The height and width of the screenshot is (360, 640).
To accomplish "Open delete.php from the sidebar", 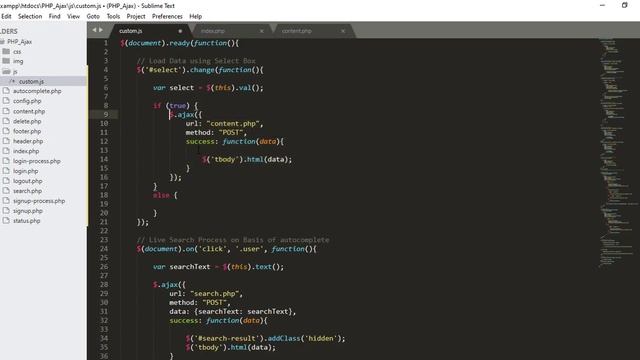I will tap(27, 121).
